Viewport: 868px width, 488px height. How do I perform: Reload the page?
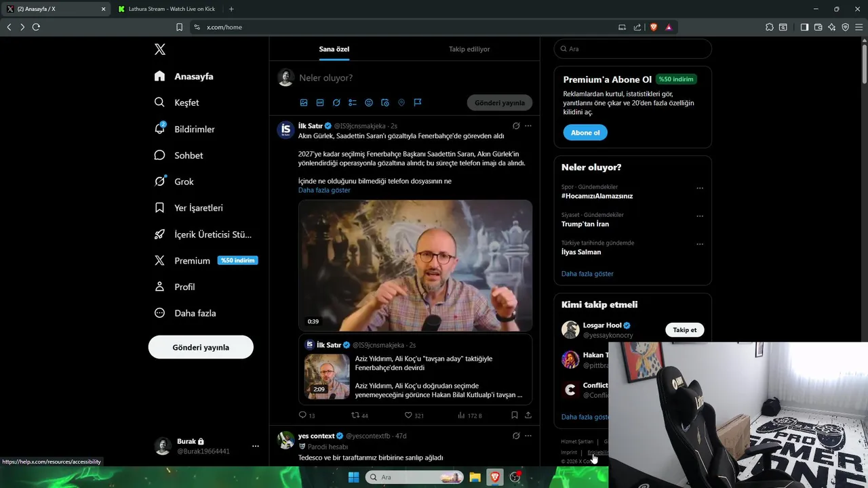[x=36, y=27]
